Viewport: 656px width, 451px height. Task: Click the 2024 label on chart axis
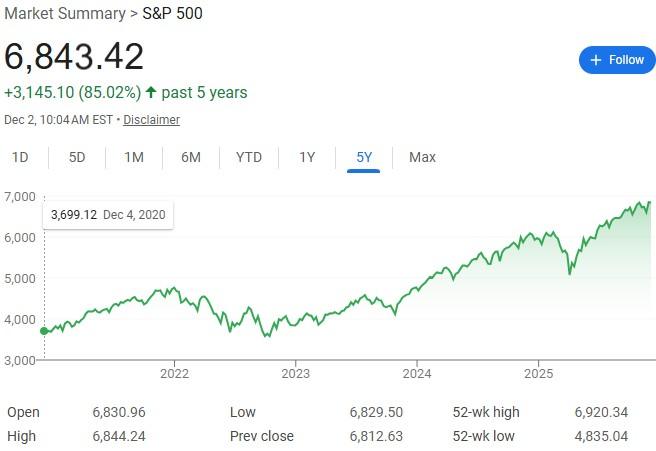[417, 373]
